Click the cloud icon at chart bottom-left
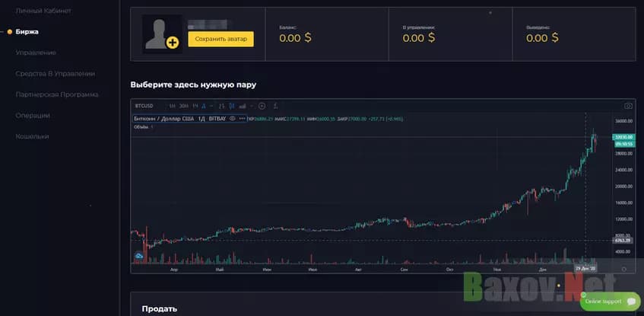 139,256
